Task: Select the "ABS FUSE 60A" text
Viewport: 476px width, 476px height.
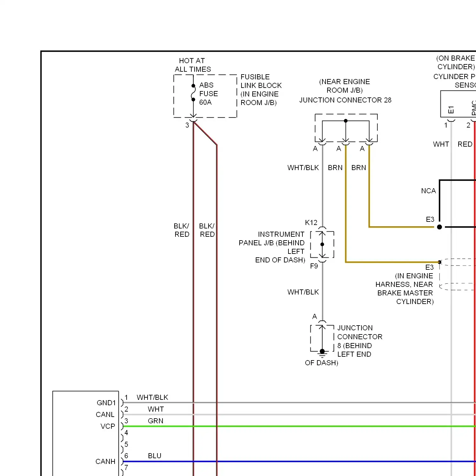Action: [x=208, y=94]
